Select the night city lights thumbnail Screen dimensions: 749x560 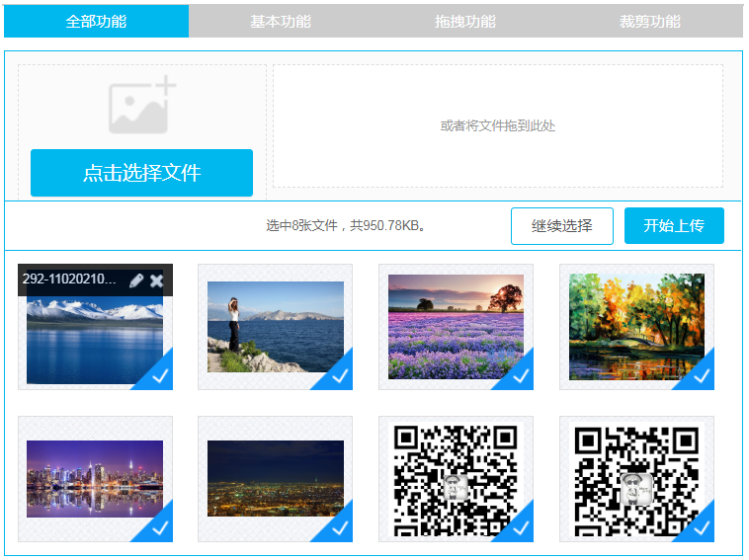(275, 479)
